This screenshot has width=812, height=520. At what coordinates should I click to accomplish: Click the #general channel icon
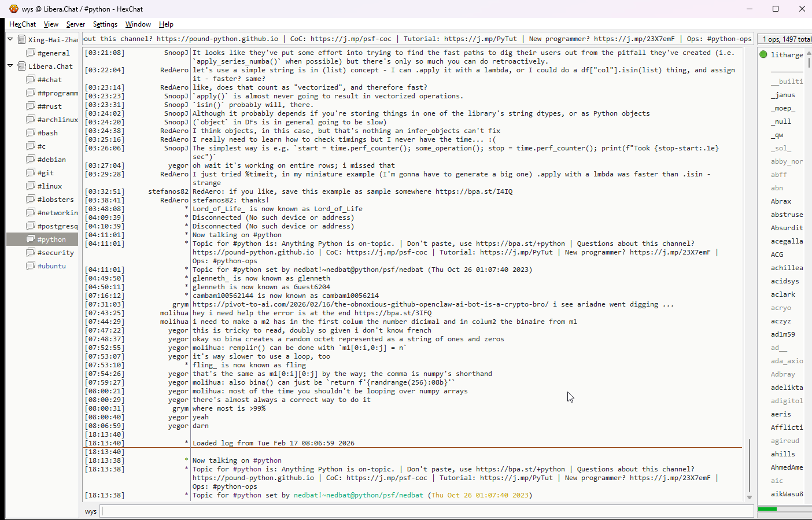[x=31, y=53]
